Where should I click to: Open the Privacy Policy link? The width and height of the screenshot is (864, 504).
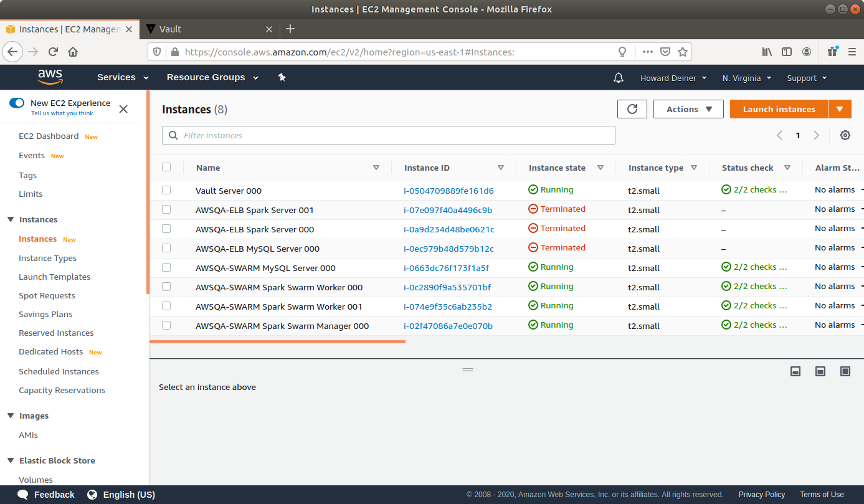pyautogui.click(x=761, y=495)
